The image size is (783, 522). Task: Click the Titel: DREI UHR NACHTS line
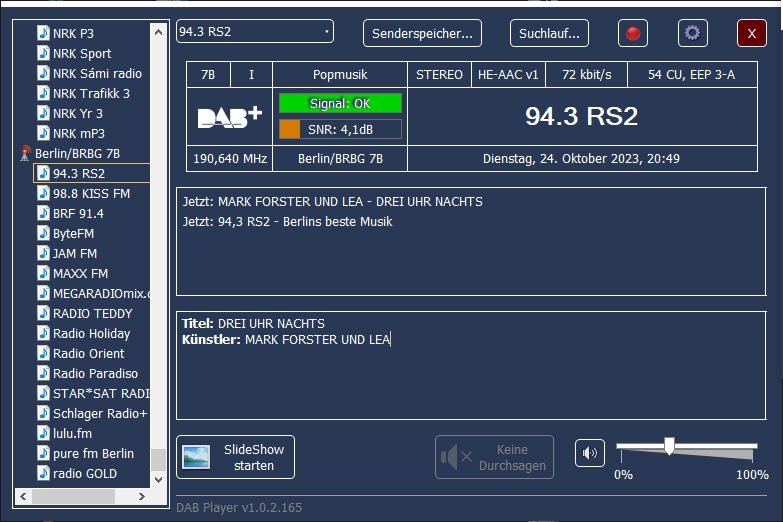tap(253, 323)
